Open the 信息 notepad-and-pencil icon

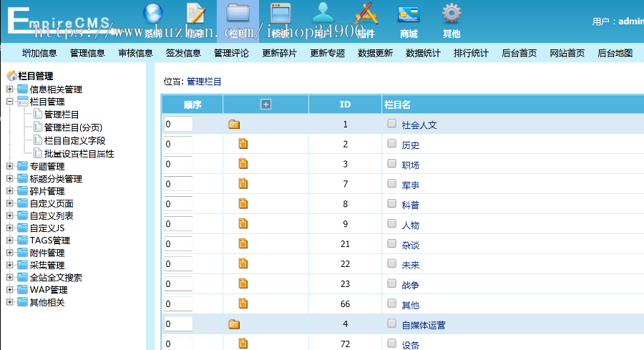[196, 13]
